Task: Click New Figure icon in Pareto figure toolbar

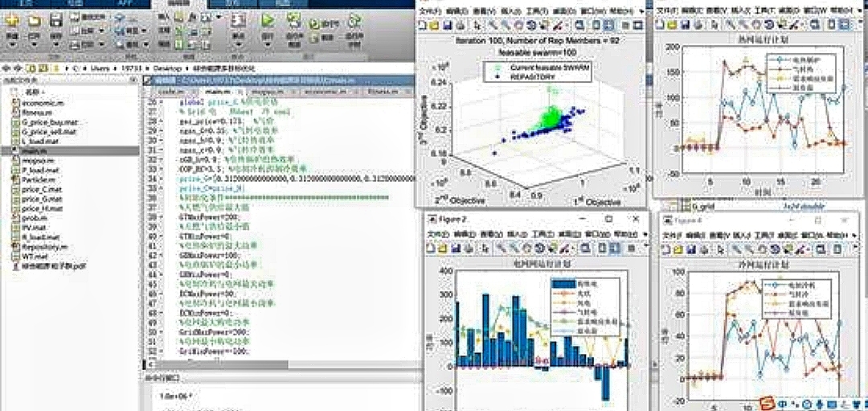Action: [423, 25]
